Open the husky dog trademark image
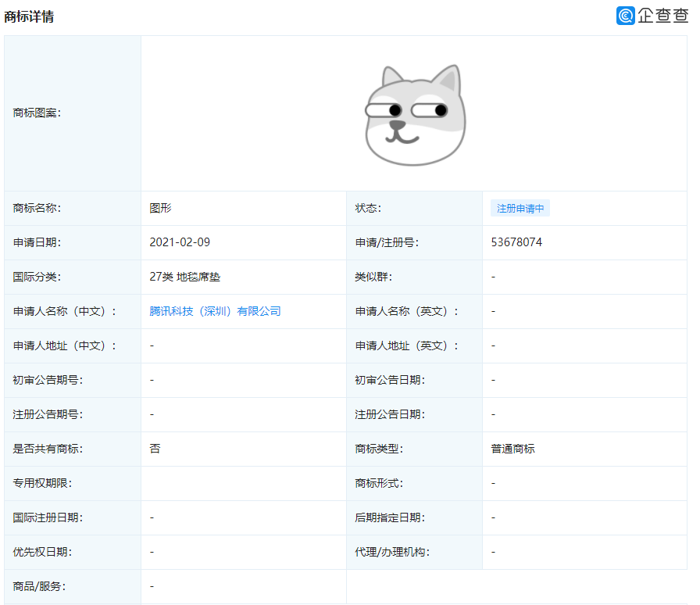Screen dimensions: 700x605 pos(415,115)
